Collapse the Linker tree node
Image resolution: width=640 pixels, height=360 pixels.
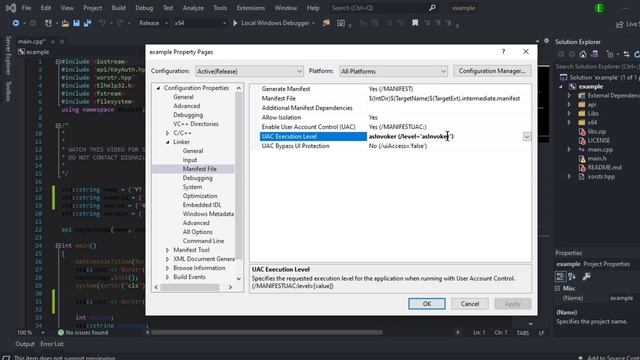click(167, 142)
